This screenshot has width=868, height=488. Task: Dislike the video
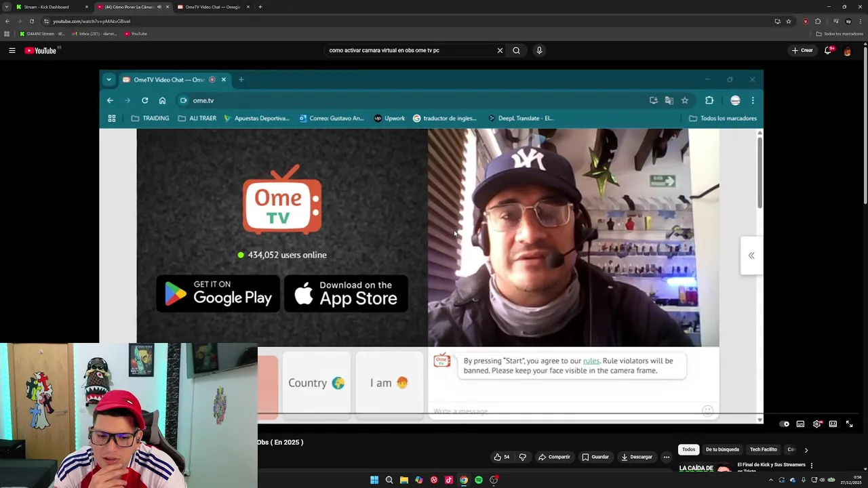coord(522,457)
